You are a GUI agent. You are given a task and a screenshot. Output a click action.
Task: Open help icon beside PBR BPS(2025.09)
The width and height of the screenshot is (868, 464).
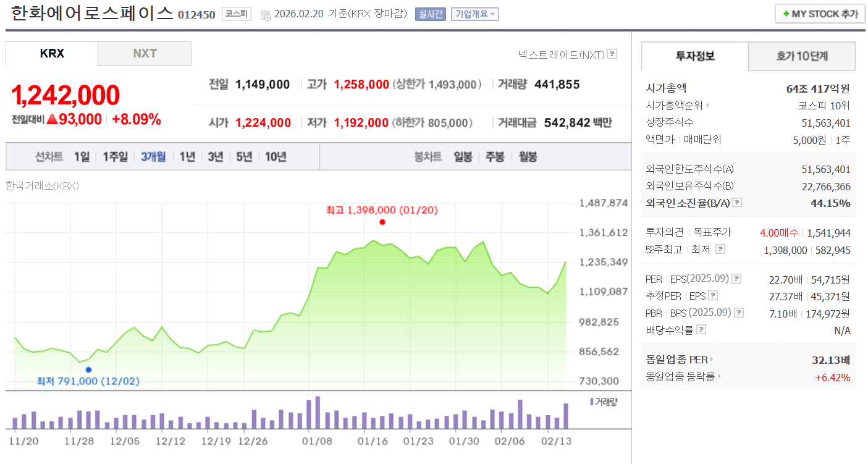click(739, 313)
